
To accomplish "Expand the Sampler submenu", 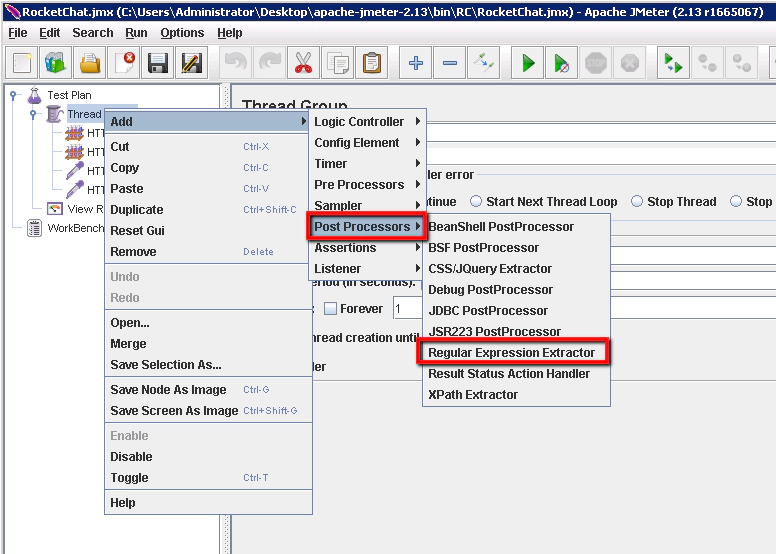I will [x=367, y=205].
